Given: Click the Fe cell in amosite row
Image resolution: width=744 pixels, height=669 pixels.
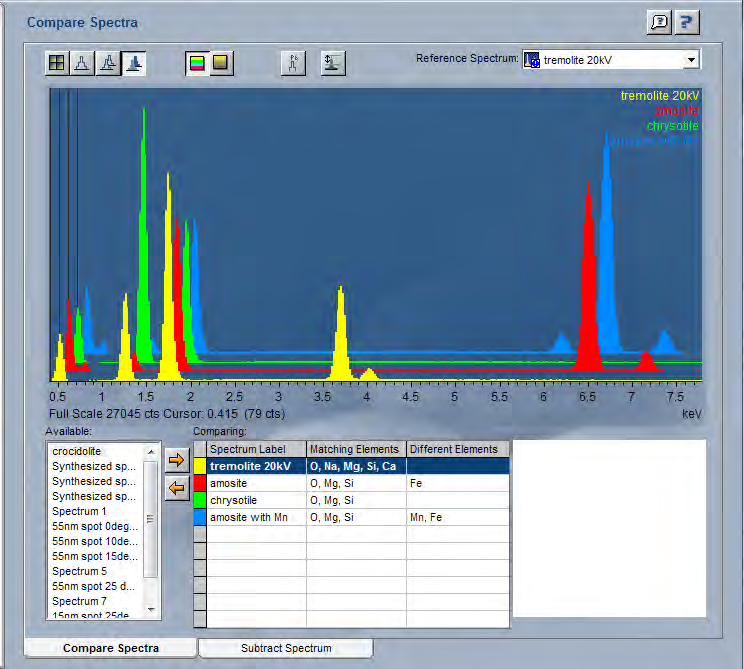Looking at the screenshot, I should [458, 483].
